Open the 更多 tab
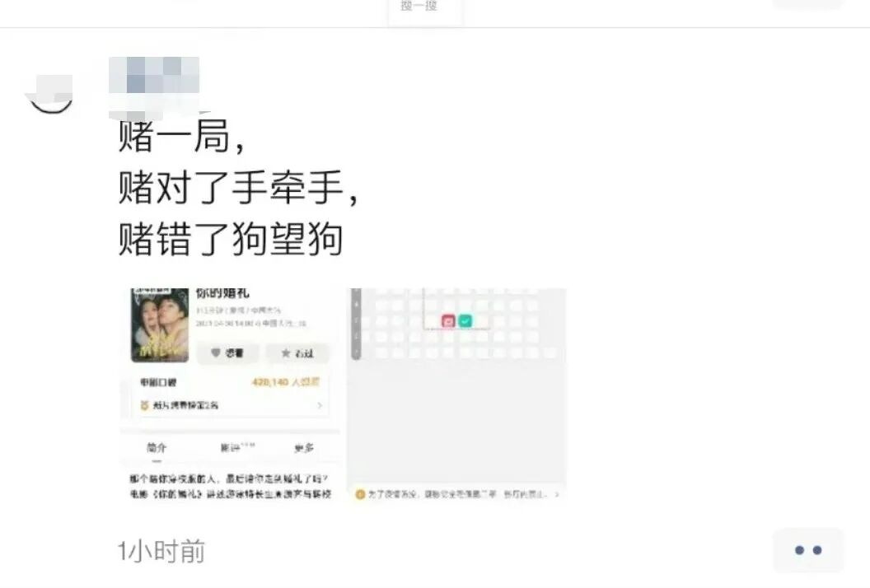The width and height of the screenshot is (870, 588). pyautogui.click(x=303, y=448)
